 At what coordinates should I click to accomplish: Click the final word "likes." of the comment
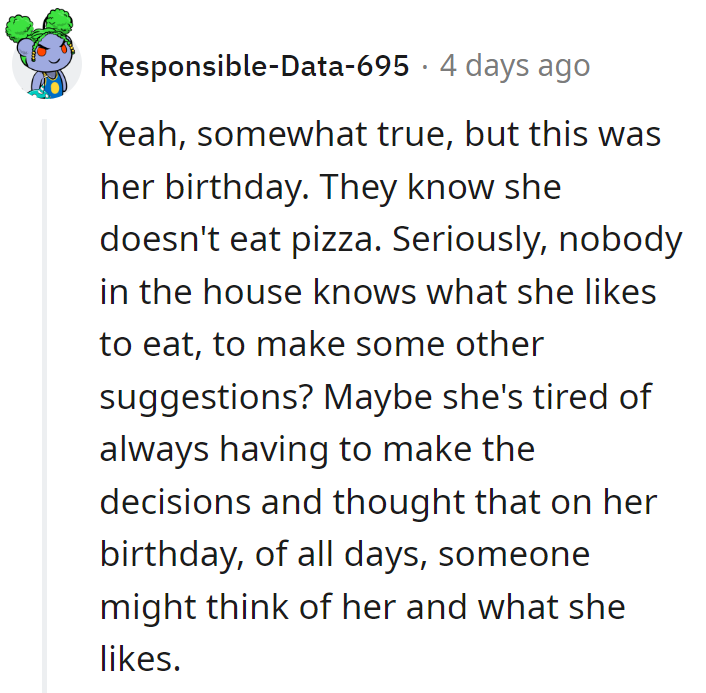pos(140,657)
